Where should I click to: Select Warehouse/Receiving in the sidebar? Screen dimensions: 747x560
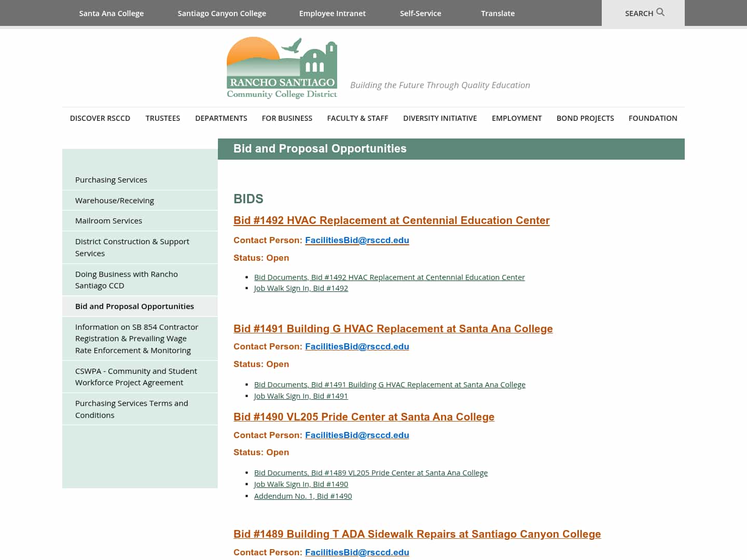point(114,200)
